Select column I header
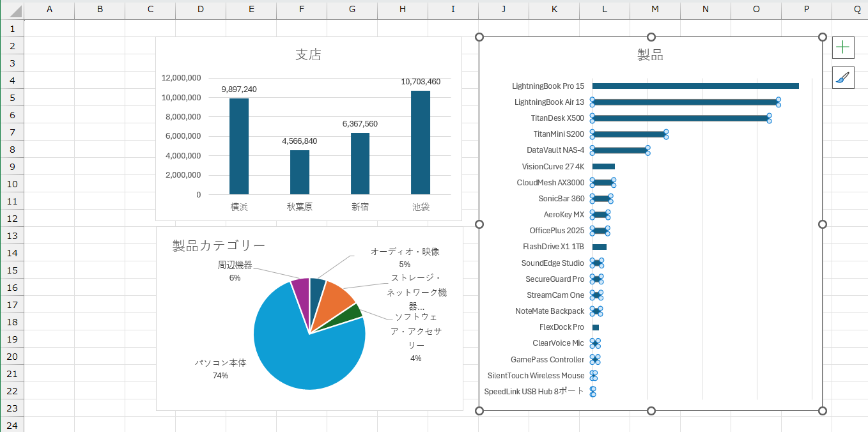868x432 pixels. pyautogui.click(x=453, y=10)
